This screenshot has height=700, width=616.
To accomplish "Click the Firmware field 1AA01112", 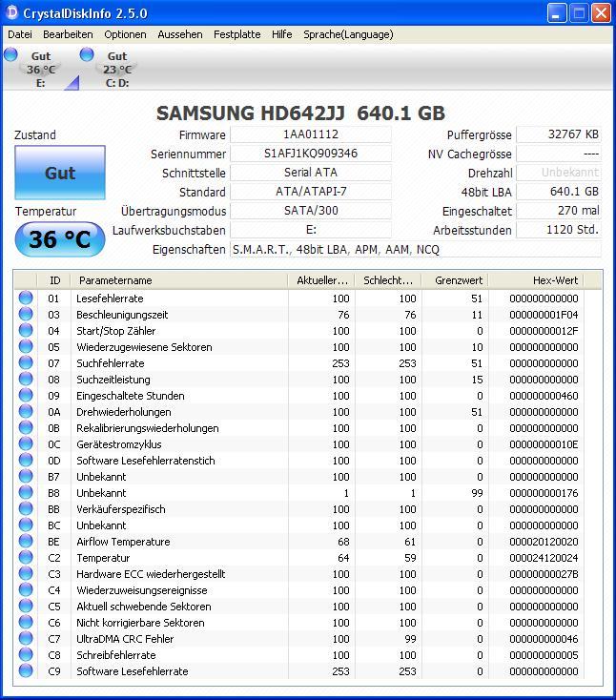I will tap(311, 134).
